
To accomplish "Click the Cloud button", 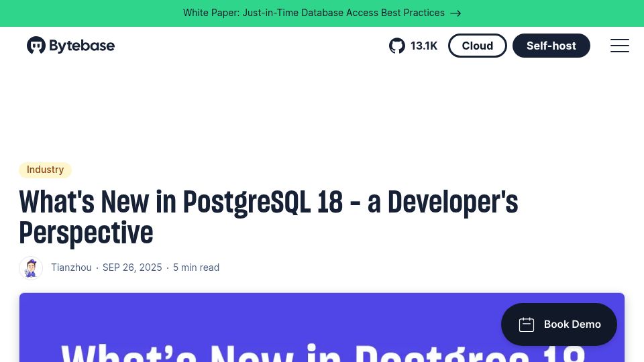I will [x=477, y=46].
